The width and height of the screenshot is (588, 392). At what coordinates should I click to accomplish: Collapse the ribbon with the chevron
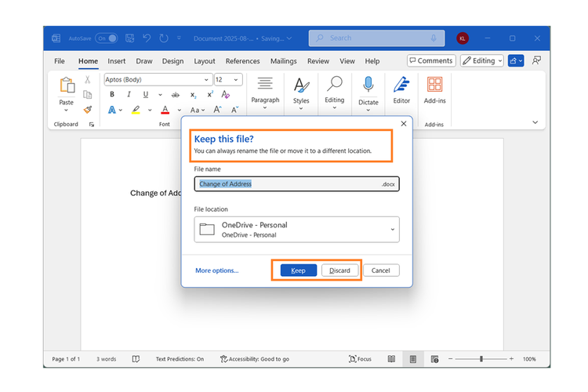[535, 122]
